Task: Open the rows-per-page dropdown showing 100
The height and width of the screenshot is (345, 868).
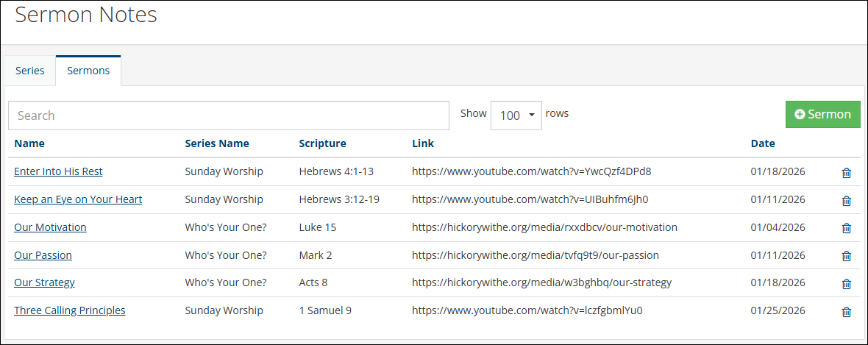Action: click(516, 115)
